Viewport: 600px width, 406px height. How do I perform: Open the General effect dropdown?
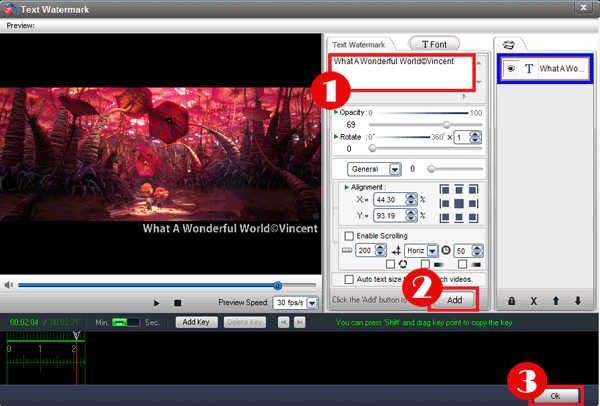coord(395,169)
